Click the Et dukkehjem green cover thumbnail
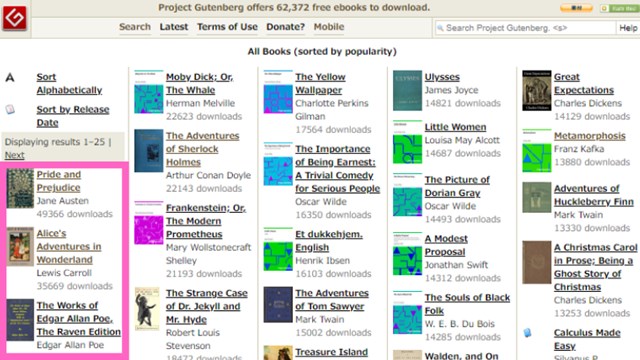 point(278,249)
